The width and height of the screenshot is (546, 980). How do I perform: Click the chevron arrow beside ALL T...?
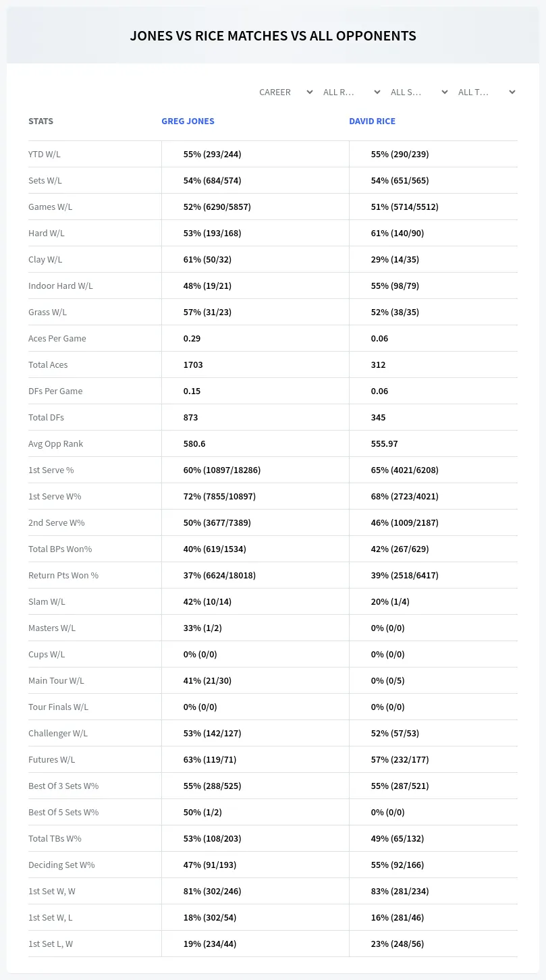(x=512, y=92)
